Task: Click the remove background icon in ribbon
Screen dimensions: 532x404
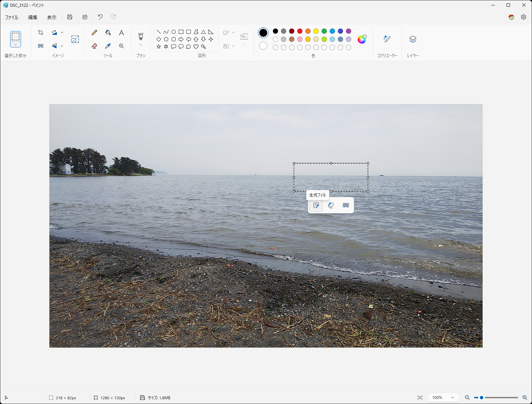Action: point(41,46)
